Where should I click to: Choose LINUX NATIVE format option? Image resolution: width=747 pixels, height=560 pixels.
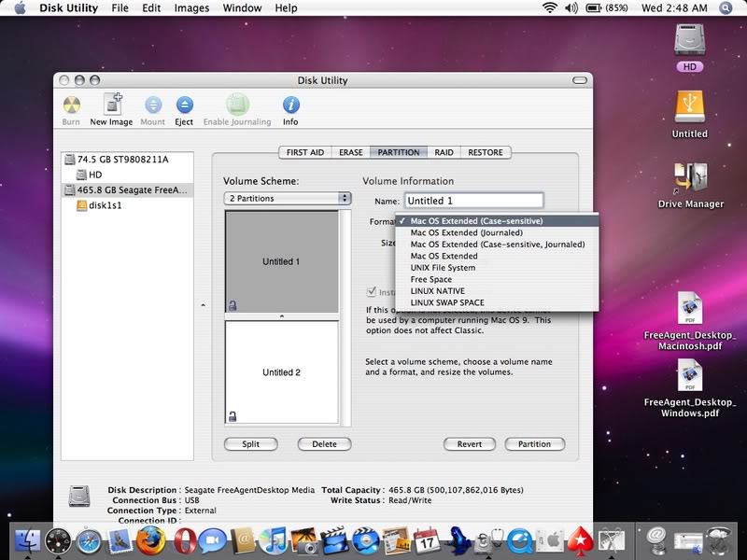[x=497, y=291]
